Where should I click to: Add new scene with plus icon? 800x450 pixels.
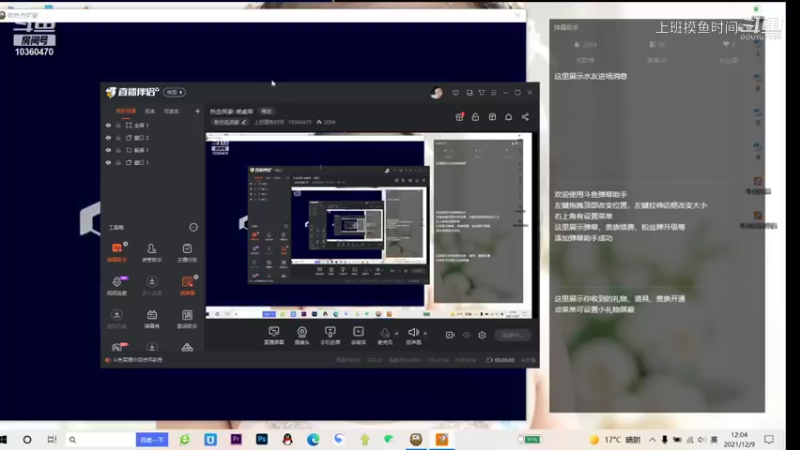click(x=197, y=111)
